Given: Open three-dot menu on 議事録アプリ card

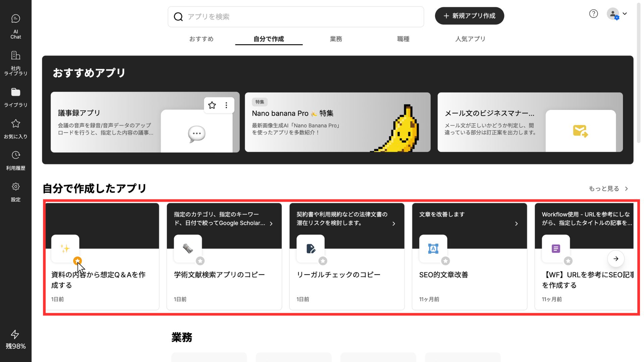Looking at the screenshot, I should pos(226,105).
